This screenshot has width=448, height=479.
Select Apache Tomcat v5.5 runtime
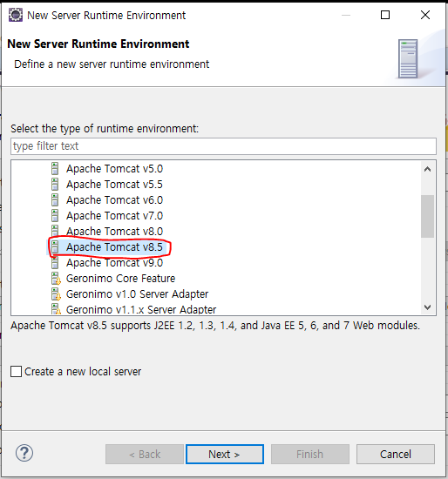coord(115,185)
